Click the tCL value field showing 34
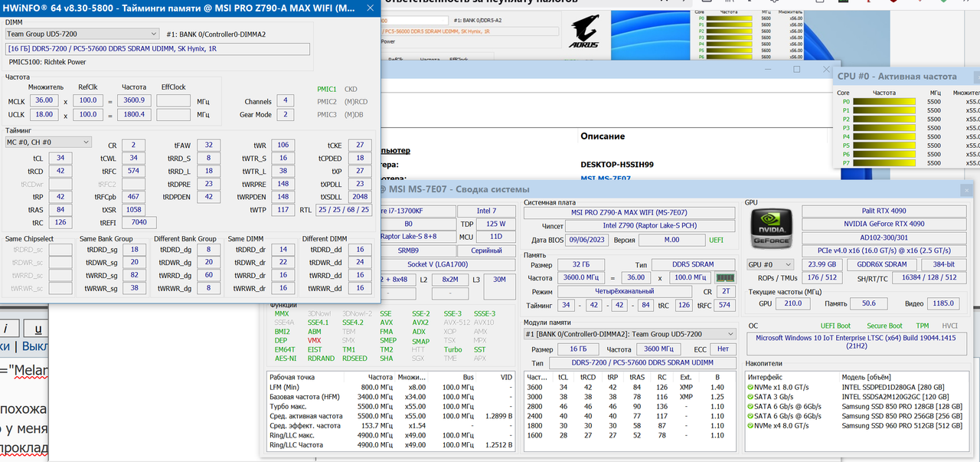 (60, 158)
